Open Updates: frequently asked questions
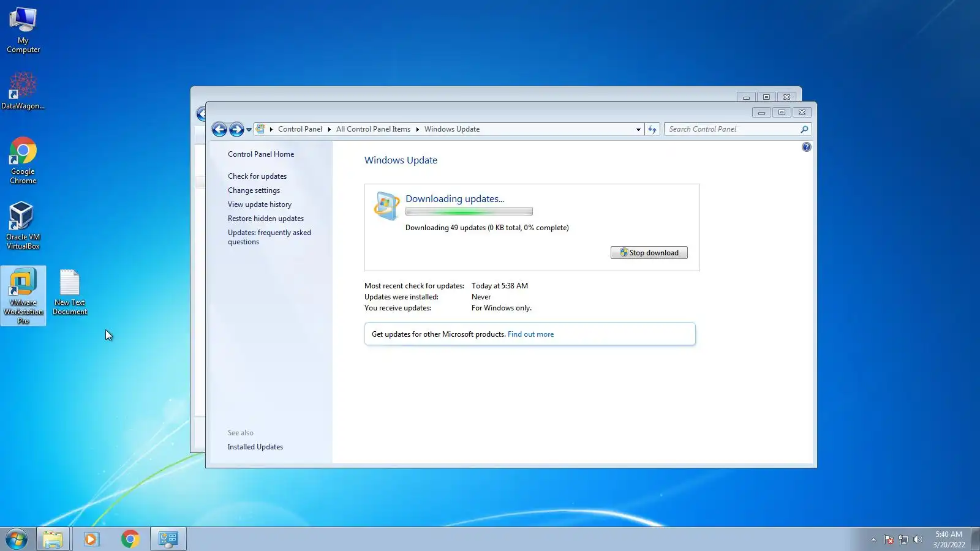This screenshot has width=980, height=551. (269, 237)
